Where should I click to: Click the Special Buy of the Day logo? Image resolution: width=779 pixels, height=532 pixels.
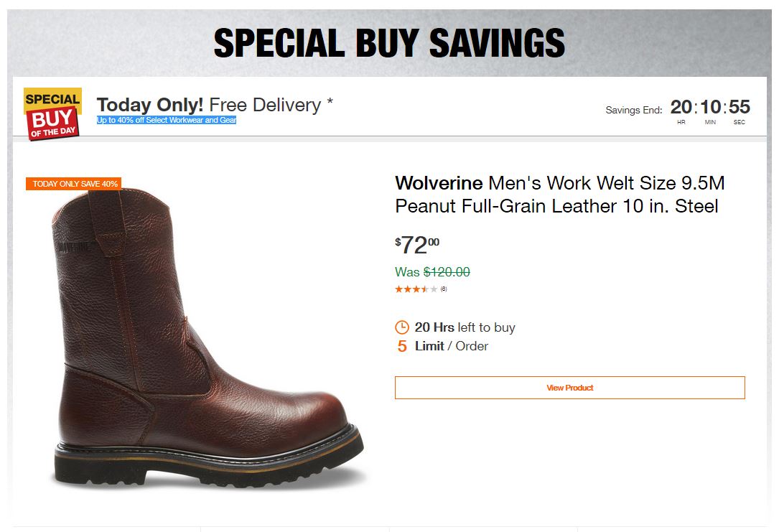coord(53,113)
